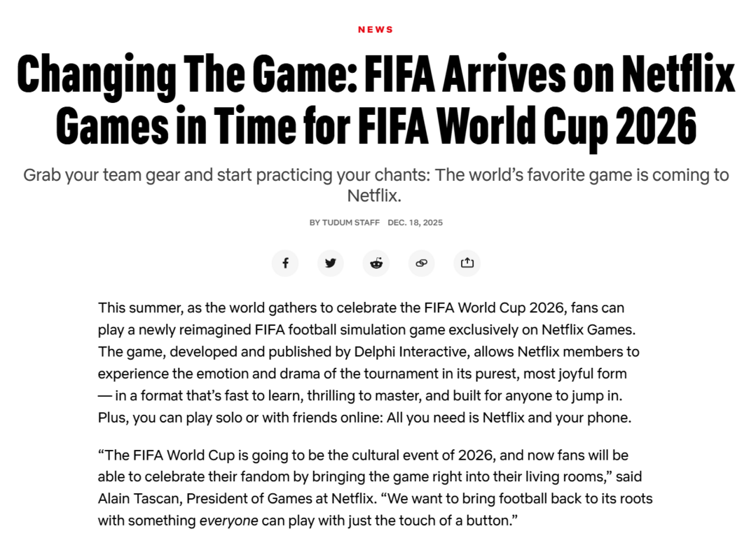The height and width of the screenshot is (536, 756).
Task: Click the italicized word everyone
Action: (228, 520)
